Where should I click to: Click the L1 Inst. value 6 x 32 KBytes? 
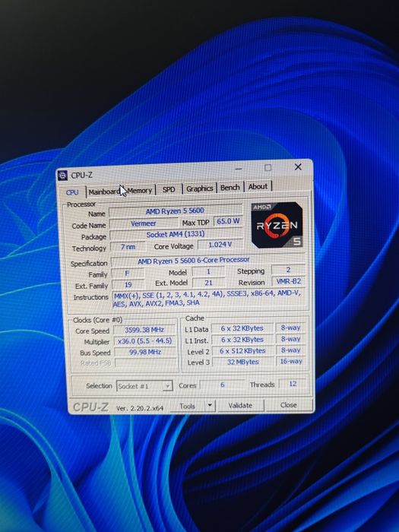(x=242, y=340)
